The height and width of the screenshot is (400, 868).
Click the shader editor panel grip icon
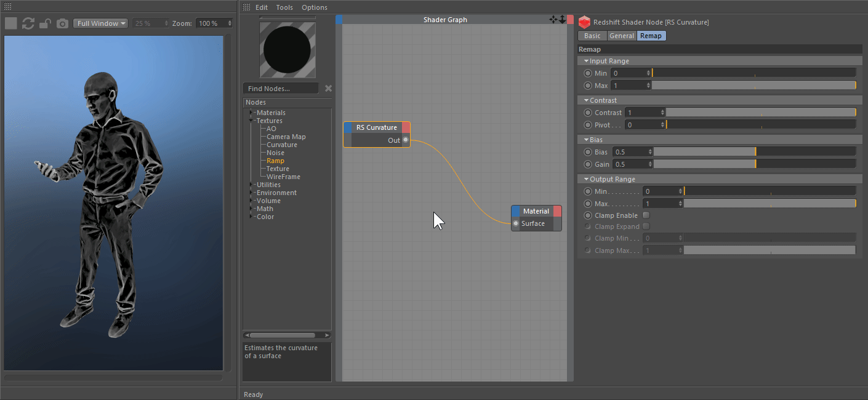tap(246, 7)
